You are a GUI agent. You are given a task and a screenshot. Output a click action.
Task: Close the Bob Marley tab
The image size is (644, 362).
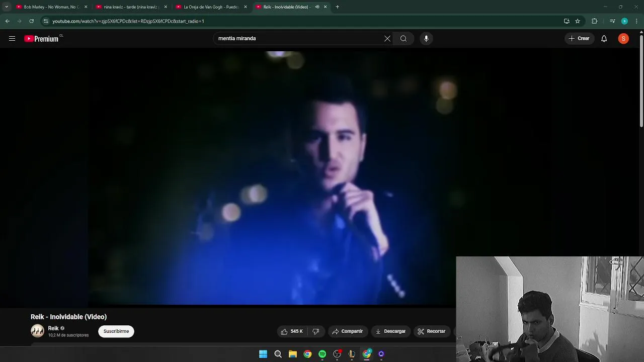coord(86,7)
